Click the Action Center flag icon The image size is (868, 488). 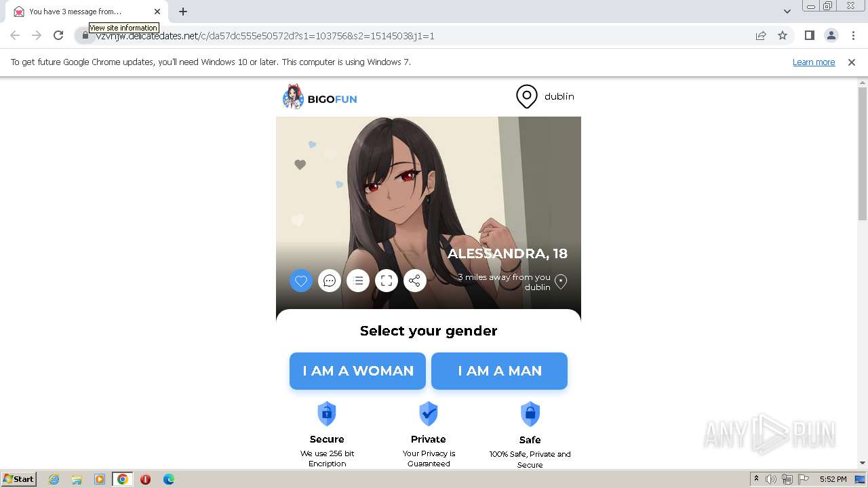point(804,479)
